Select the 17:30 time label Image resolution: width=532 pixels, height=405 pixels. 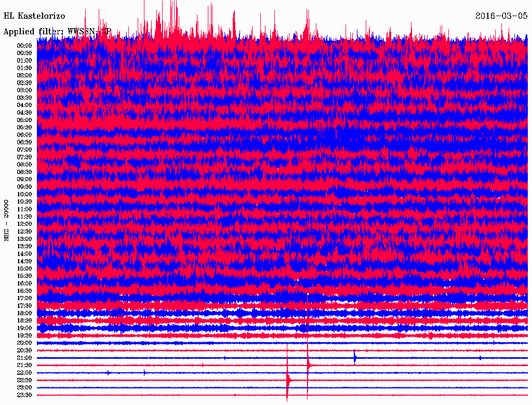coord(24,306)
